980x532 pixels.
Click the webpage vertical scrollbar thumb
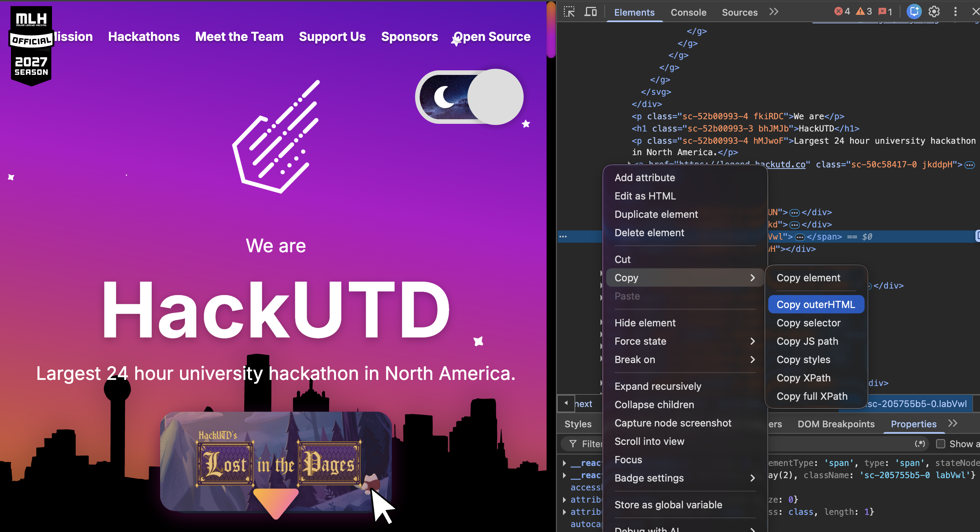(551, 30)
